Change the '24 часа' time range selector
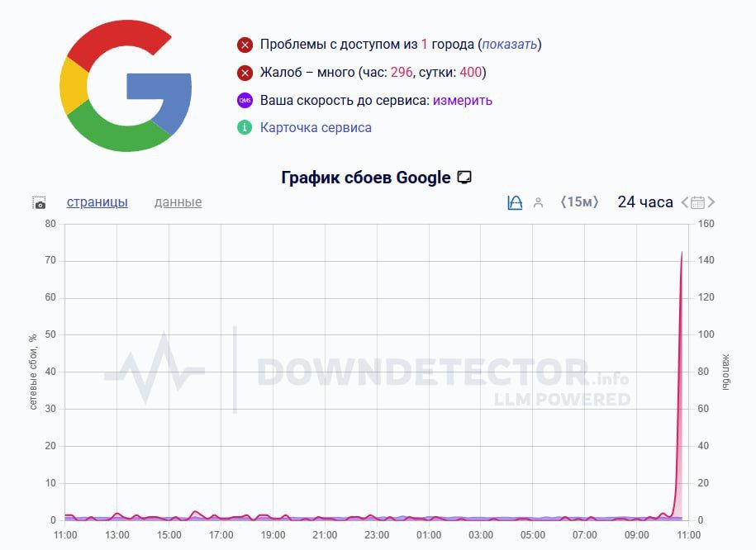756x550 pixels. click(644, 202)
